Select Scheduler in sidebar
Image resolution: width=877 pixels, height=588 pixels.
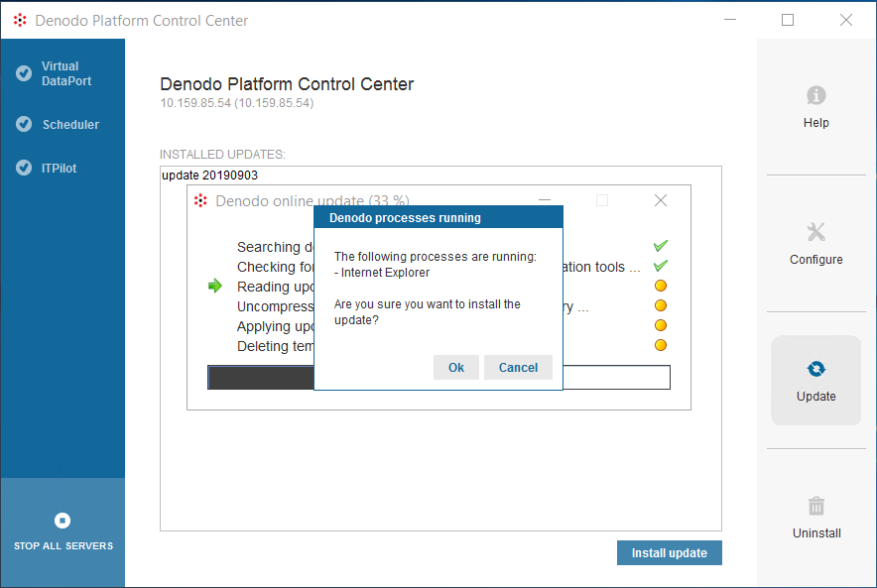click(70, 125)
